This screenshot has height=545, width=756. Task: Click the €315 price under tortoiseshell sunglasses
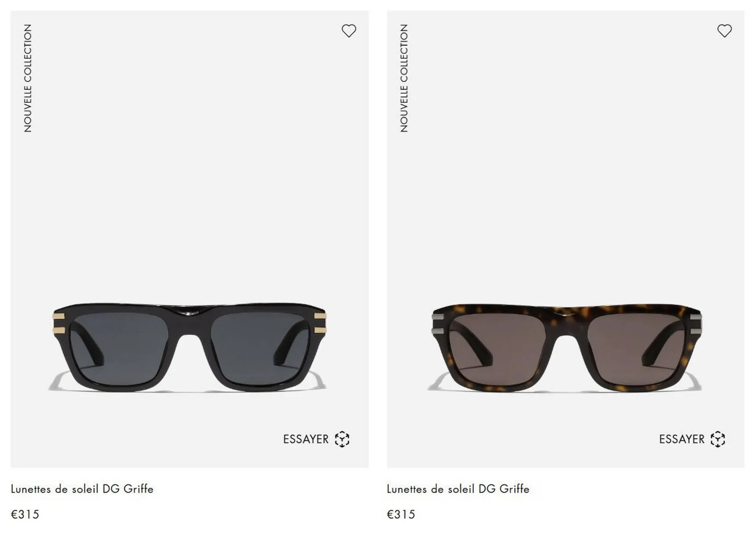(401, 514)
